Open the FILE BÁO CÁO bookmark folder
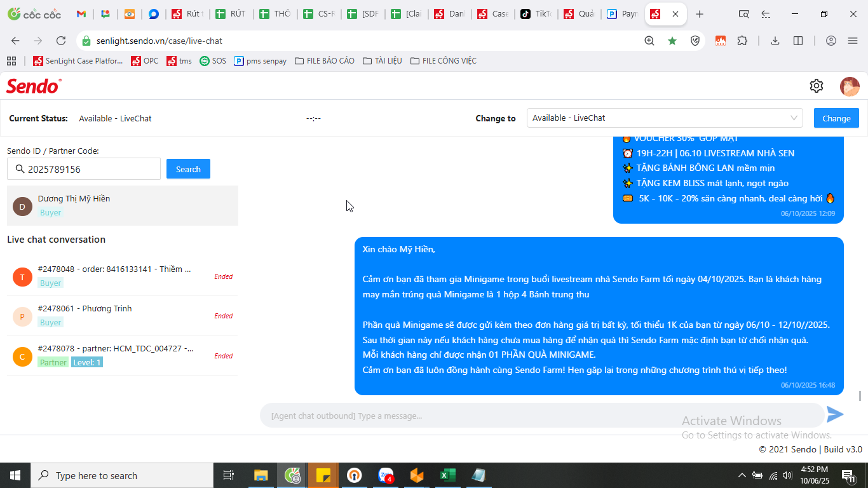 pos(325,61)
